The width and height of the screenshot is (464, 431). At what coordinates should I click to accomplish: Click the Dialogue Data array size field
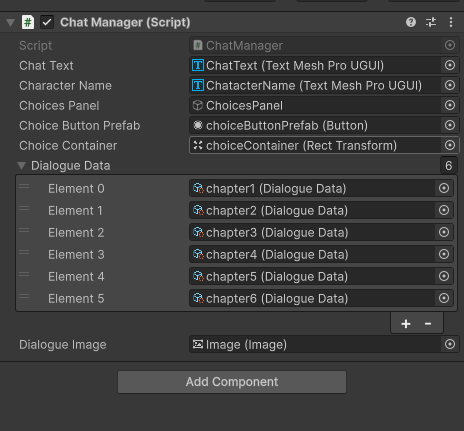[449, 165]
